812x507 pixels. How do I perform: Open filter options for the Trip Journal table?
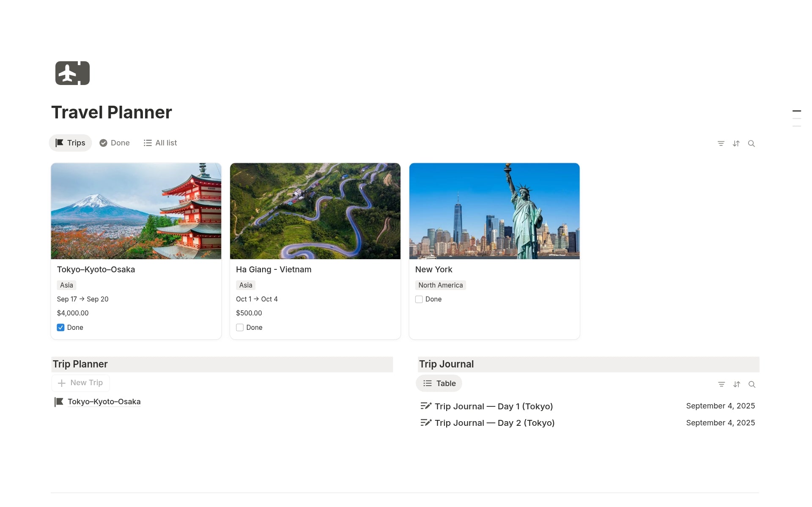coord(722,384)
